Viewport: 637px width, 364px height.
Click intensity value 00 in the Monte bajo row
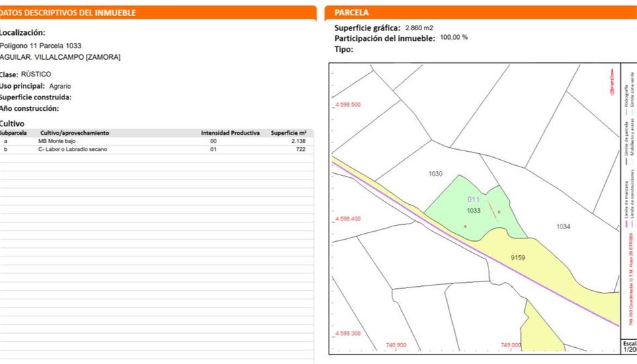[x=213, y=141]
